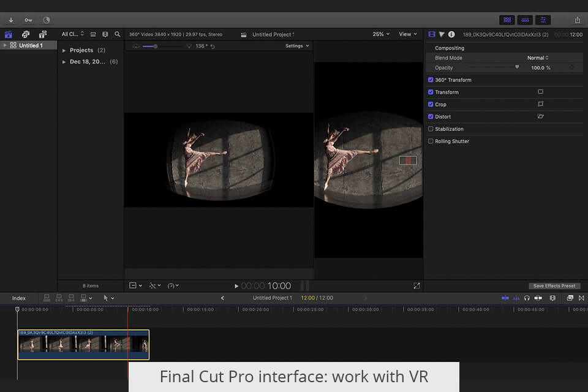Click the timeline Index button
This screenshot has width=588, height=392.
click(19, 298)
